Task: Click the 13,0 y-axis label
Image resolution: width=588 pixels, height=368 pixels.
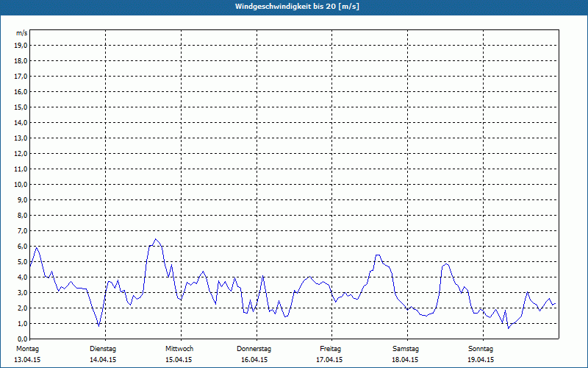Action: pyautogui.click(x=21, y=138)
